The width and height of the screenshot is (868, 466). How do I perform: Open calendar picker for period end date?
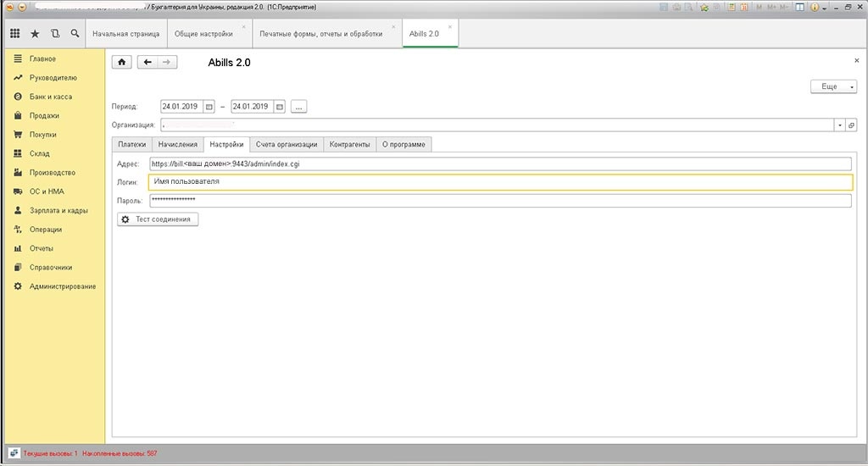[279, 107]
